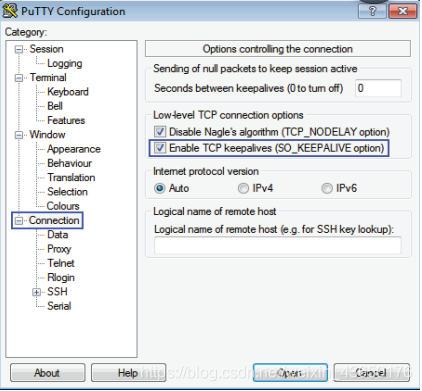The image size is (422, 391).
Task: Focus the logical name of remote host field
Action: pos(277,246)
